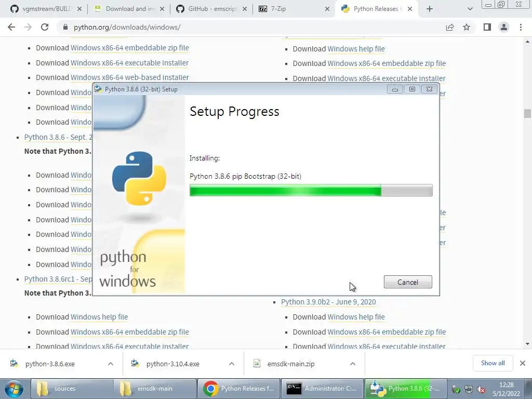Open the Chrome profile avatar
The image size is (532, 399).
tap(504, 27)
